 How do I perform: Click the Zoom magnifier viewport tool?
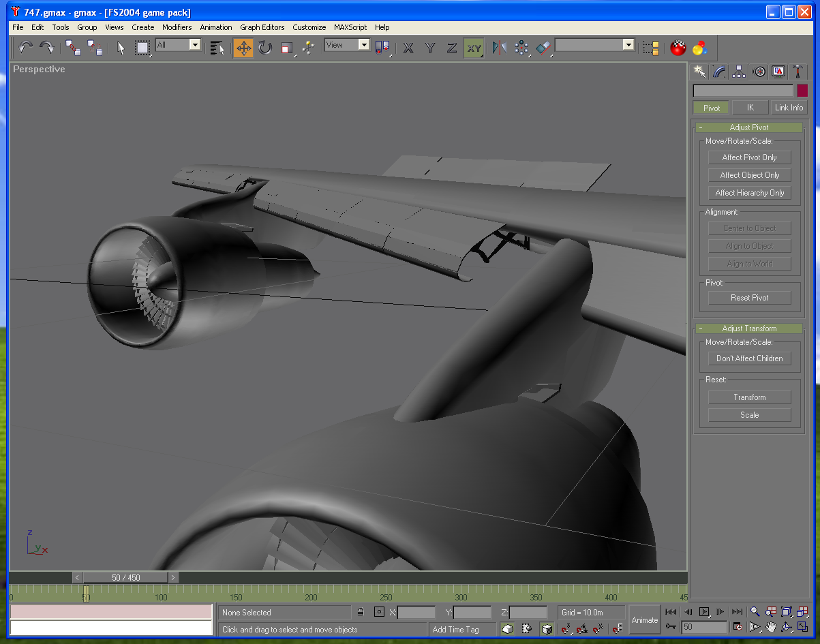(755, 611)
